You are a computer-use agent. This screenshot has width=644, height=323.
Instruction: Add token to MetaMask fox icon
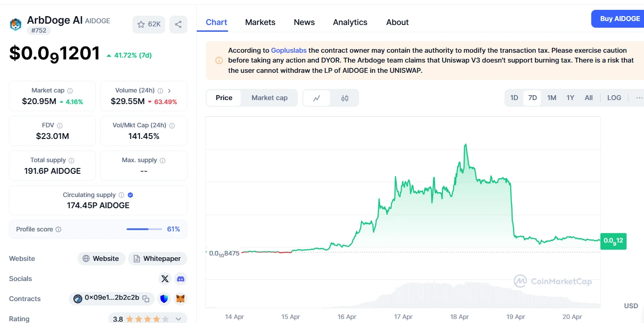(180, 298)
